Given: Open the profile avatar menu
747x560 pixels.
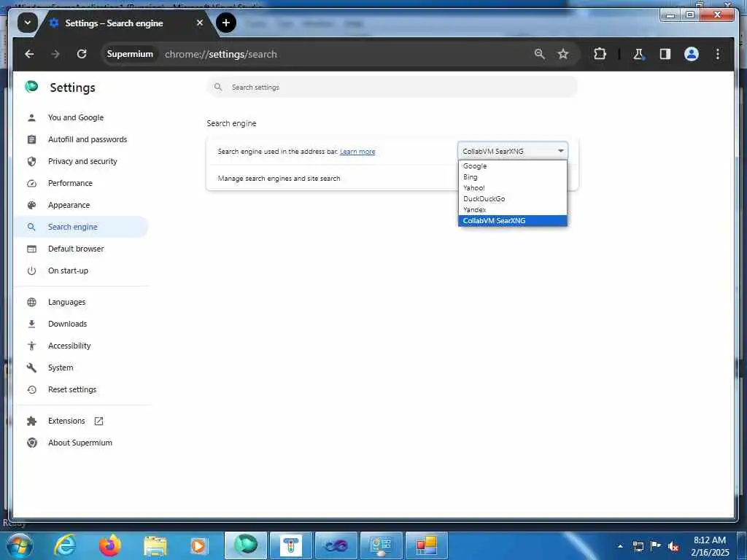Looking at the screenshot, I should (692, 54).
